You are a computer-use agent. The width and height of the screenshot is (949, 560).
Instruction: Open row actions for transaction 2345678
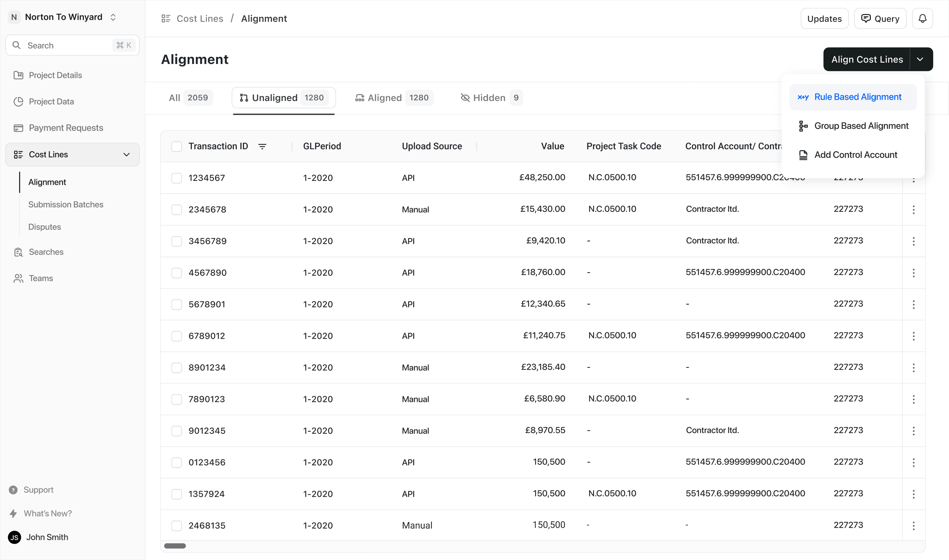[914, 209]
